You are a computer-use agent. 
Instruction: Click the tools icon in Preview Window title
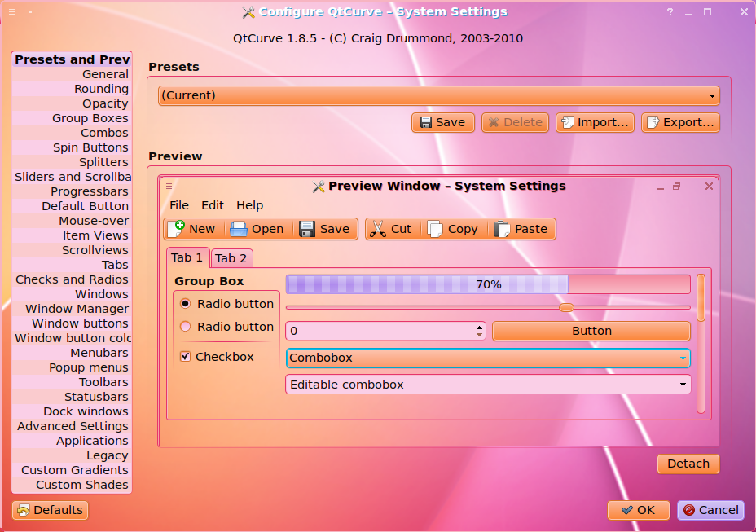pos(319,187)
